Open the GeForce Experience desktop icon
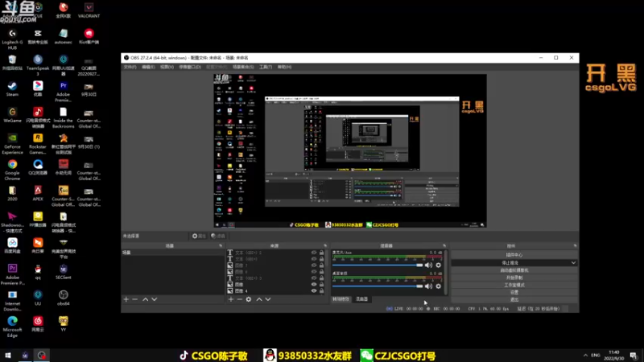This screenshot has width=644, height=362. coord(12,144)
